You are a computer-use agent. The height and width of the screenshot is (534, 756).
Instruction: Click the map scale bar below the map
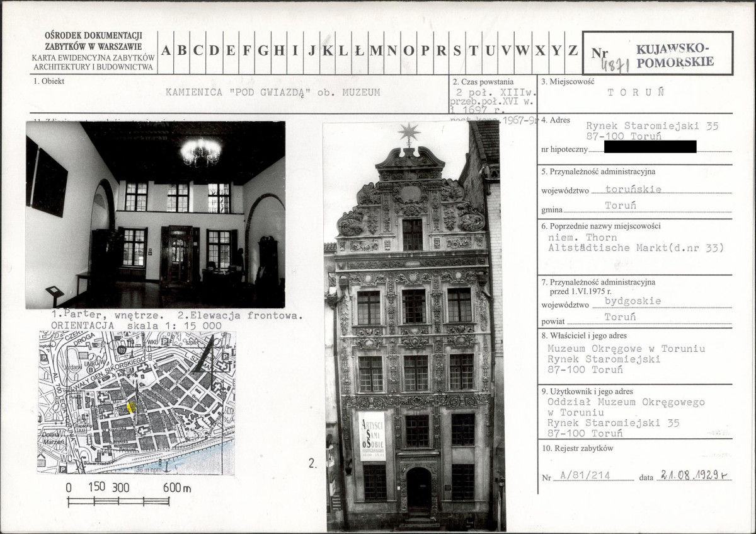coord(118,501)
